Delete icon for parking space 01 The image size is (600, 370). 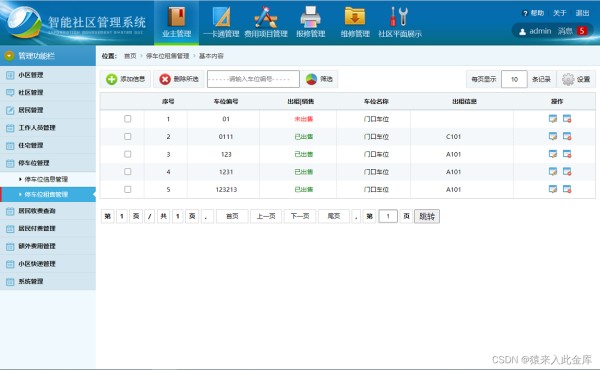567,119
